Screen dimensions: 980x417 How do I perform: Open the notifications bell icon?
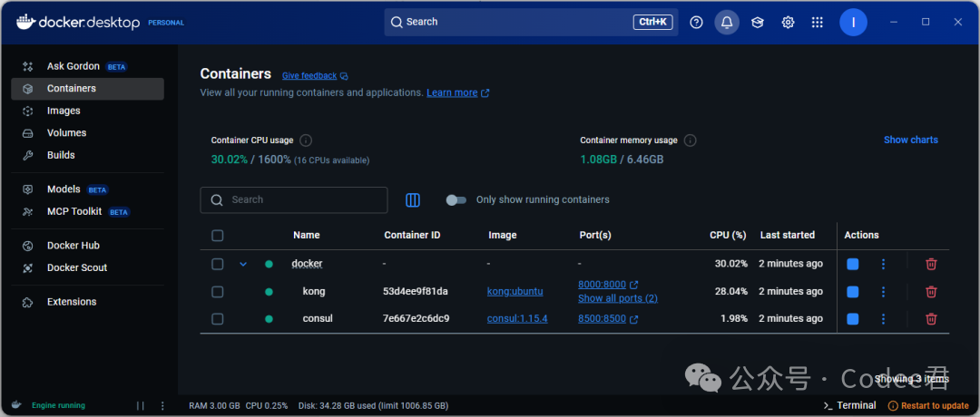(727, 23)
